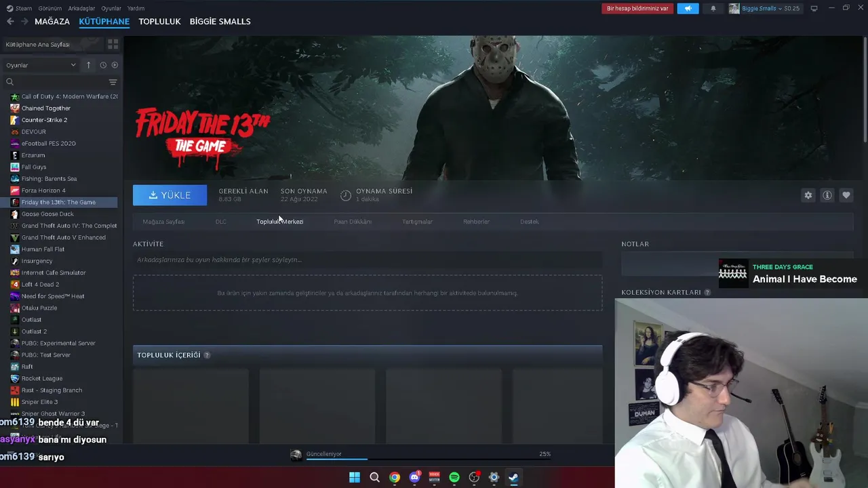The width and height of the screenshot is (868, 488).
Task: Click help icon next to Topluluk İçeriği
Action: click(207, 355)
